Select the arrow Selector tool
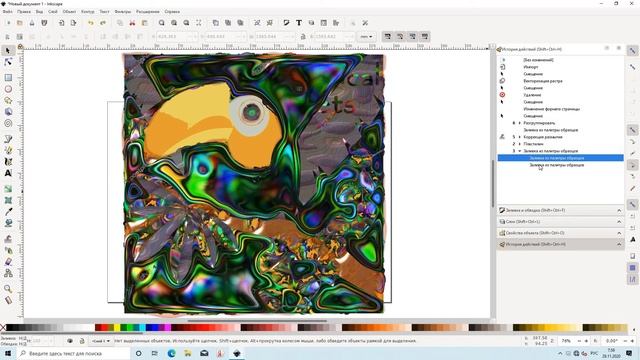This screenshot has width=640, height=360. (7, 51)
